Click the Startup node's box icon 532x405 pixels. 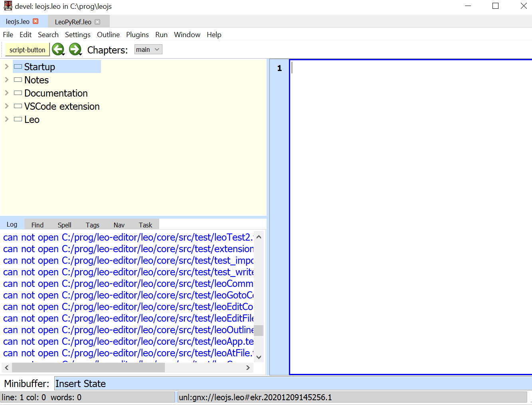point(18,66)
